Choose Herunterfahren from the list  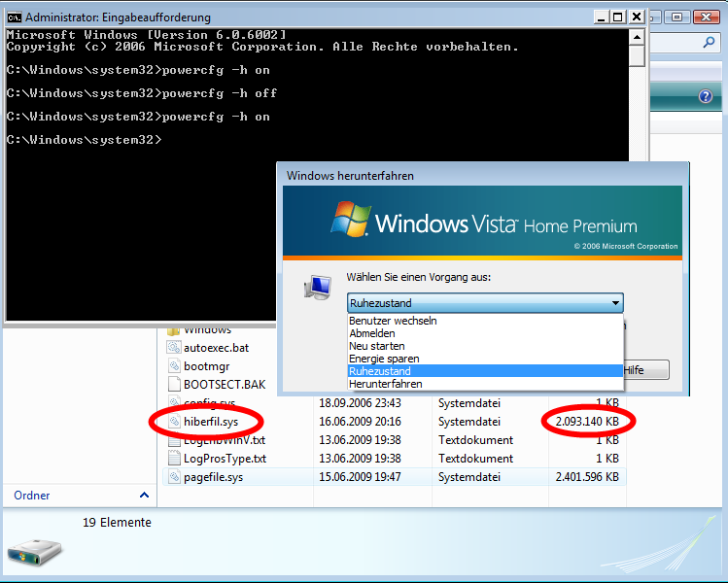tap(485, 384)
